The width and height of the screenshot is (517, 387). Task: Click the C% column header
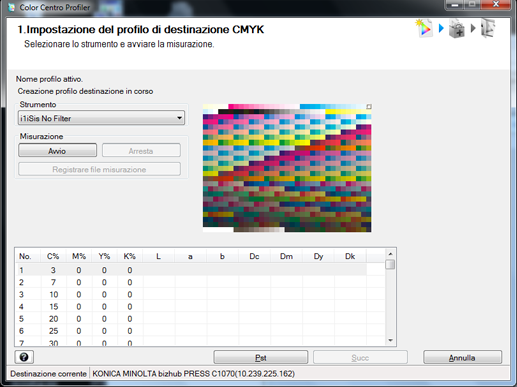coord(53,256)
